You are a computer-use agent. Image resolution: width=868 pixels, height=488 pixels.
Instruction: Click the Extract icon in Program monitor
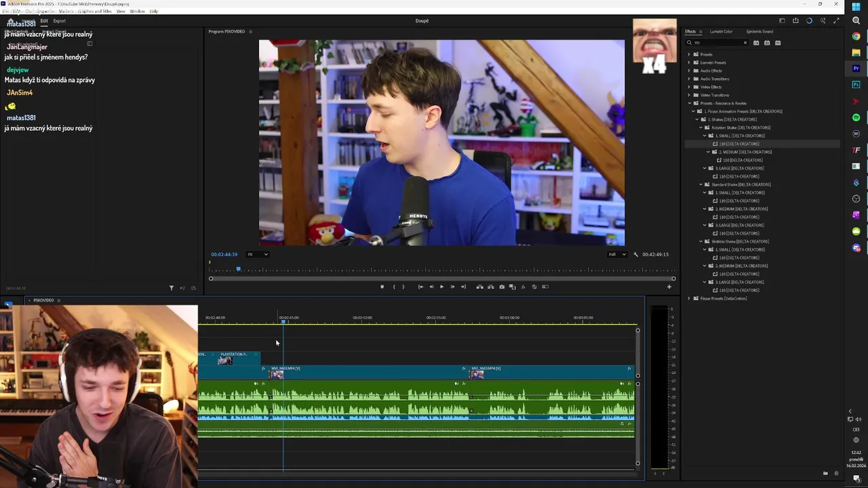pyautogui.click(x=491, y=287)
